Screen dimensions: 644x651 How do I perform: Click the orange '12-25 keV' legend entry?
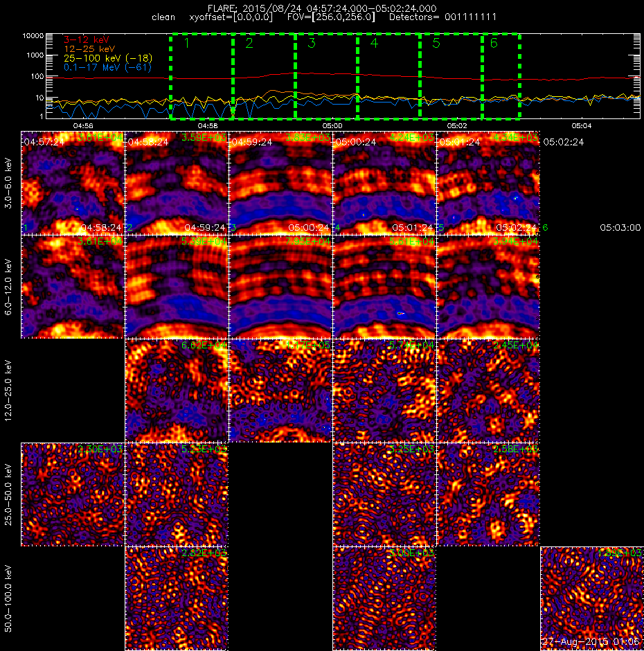89,49
